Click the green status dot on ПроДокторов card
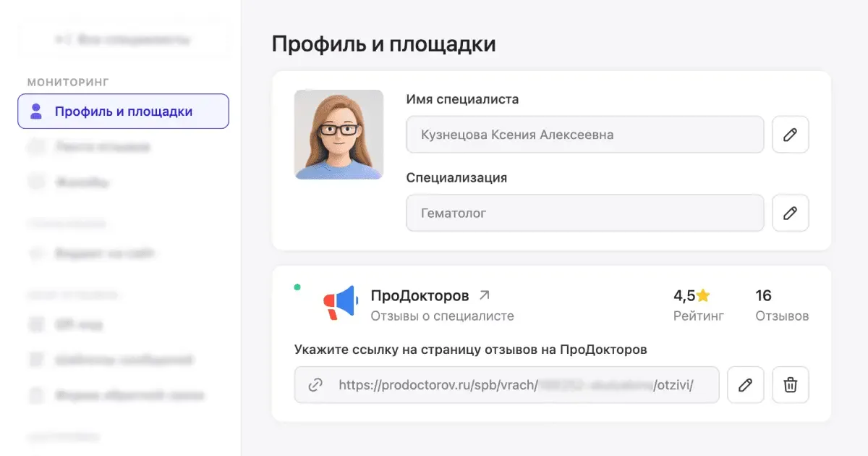 tap(297, 287)
